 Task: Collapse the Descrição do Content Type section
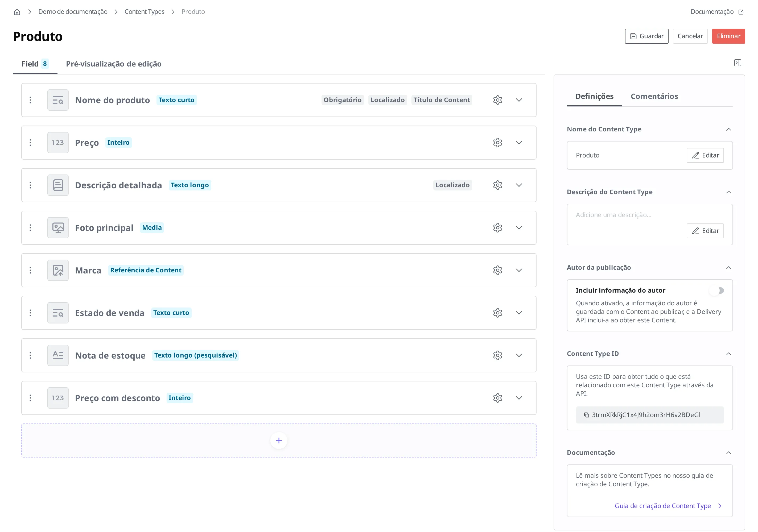pyautogui.click(x=728, y=192)
